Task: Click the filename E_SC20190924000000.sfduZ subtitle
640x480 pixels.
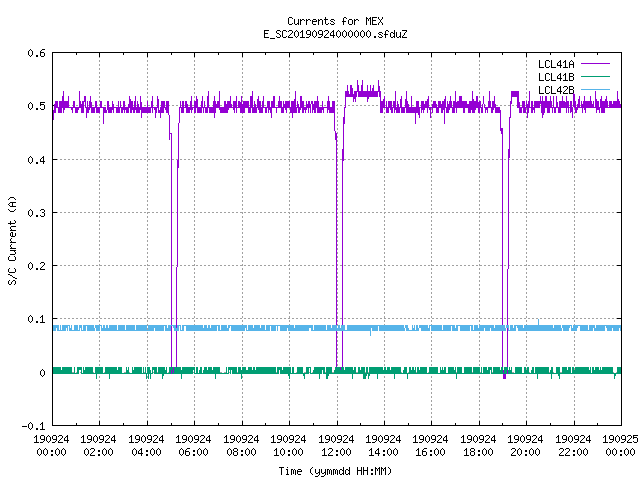Action: 335,34
